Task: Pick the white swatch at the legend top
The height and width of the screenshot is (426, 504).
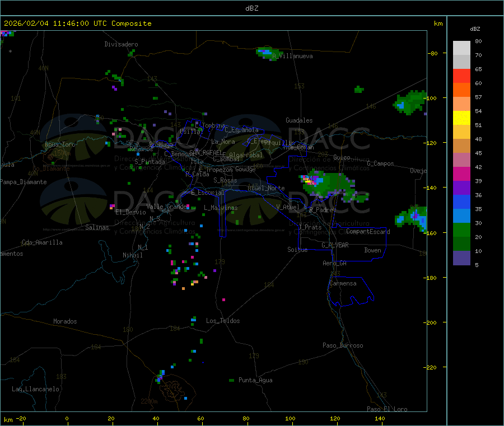Action: pos(461,48)
